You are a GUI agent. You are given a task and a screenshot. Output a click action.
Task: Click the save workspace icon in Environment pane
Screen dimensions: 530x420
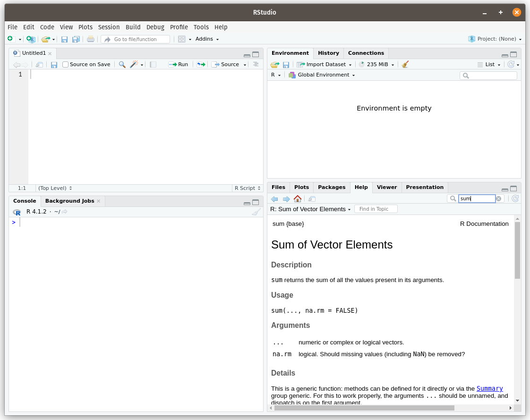[x=286, y=65]
